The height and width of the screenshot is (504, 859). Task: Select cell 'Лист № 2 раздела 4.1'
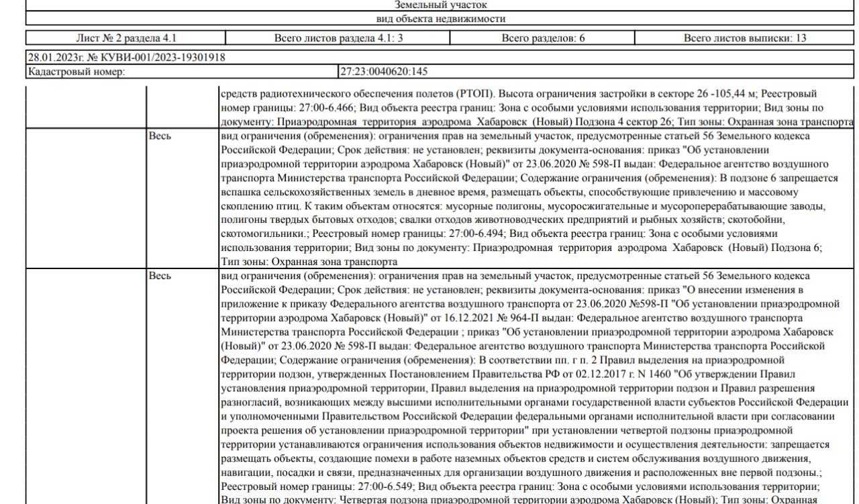tap(126, 38)
